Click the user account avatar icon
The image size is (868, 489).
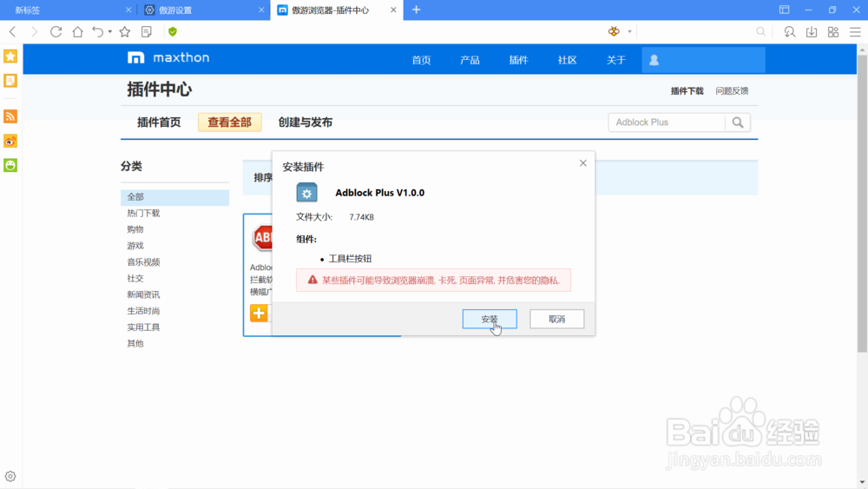pos(654,60)
